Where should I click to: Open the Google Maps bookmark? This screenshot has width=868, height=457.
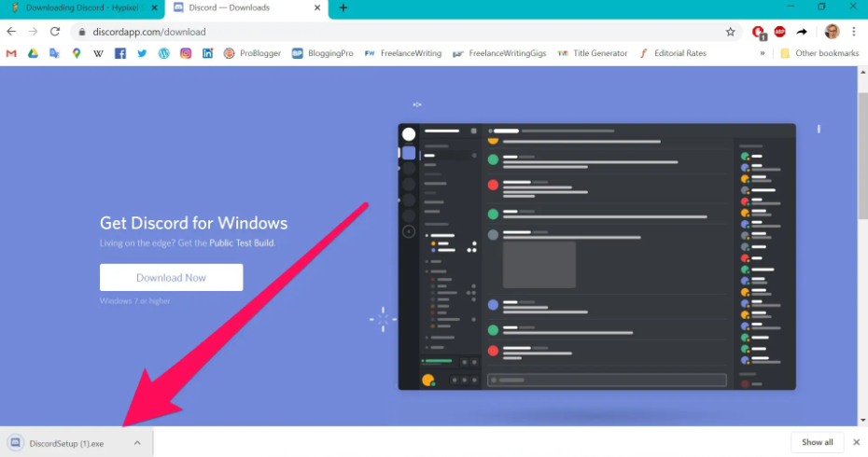tap(77, 53)
